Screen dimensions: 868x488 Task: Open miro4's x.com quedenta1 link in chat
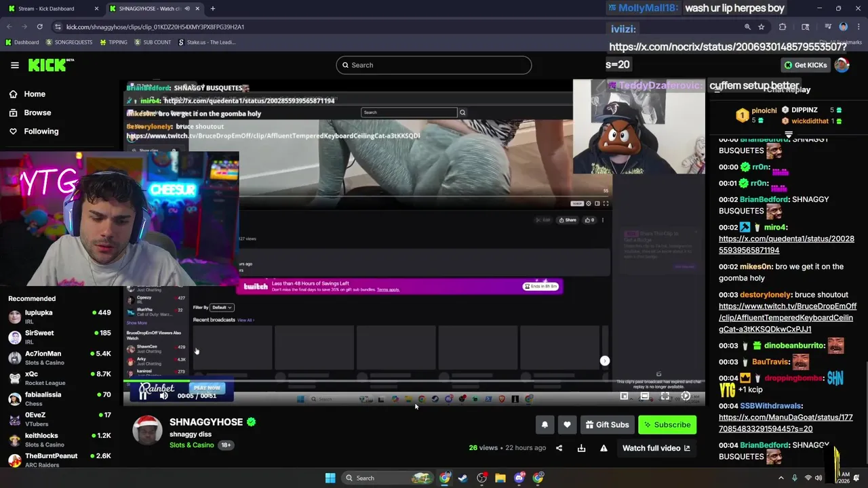coord(786,244)
